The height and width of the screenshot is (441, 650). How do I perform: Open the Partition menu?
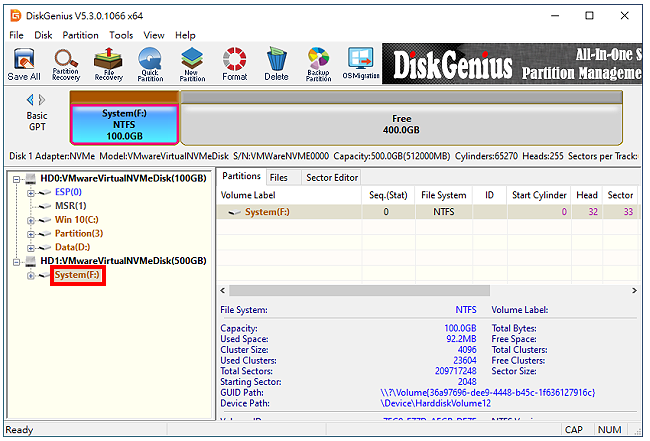tap(80, 35)
